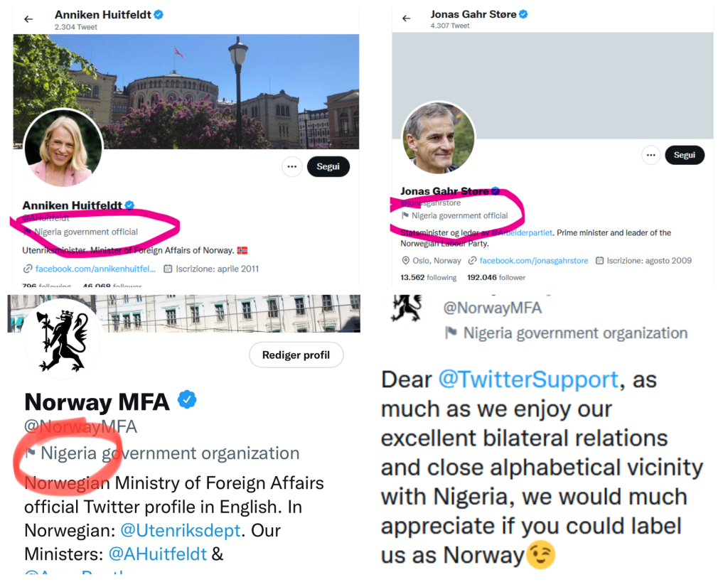Screen dimensions: 728x582
Task: Open the facebook.com/annikenhuitfel... link
Action: pos(95,269)
